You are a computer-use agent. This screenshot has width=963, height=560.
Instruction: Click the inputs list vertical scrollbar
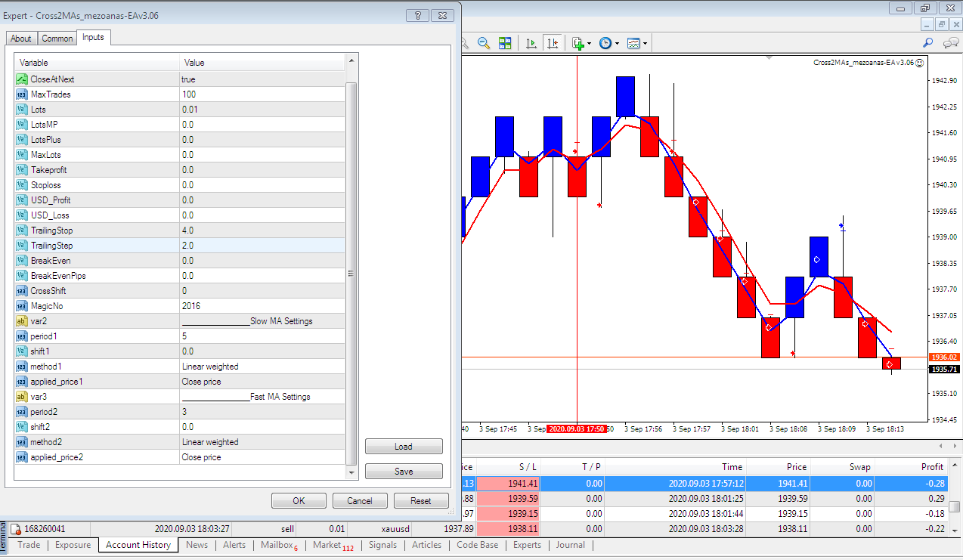click(x=351, y=272)
